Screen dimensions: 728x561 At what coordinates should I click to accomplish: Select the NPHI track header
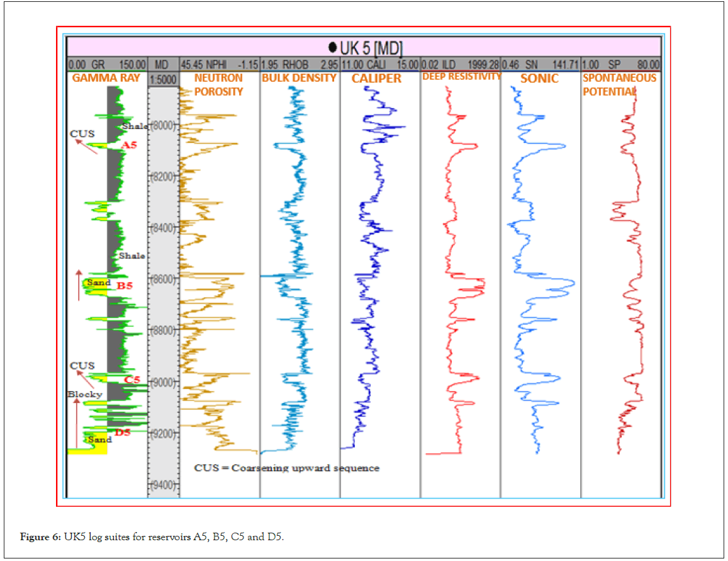click(x=219, y=64)
